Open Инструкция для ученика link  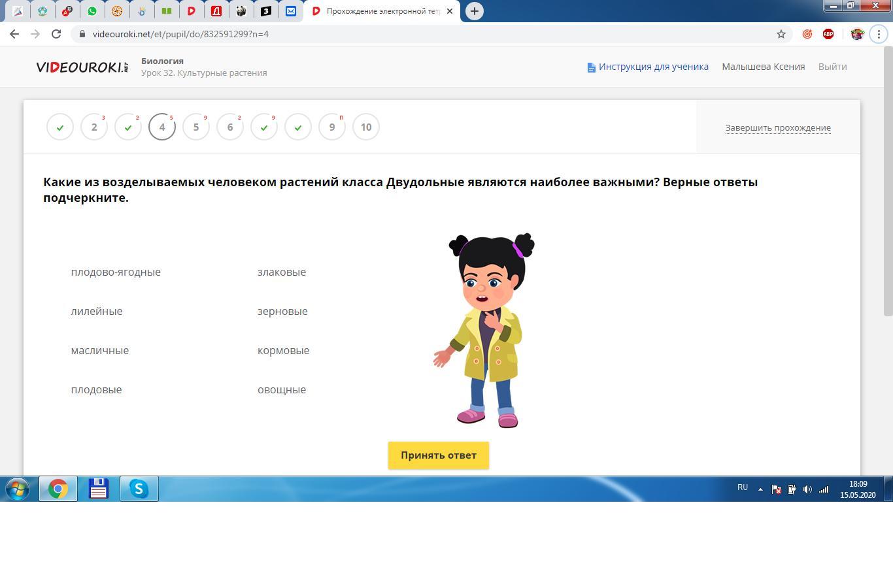point(648,67)
